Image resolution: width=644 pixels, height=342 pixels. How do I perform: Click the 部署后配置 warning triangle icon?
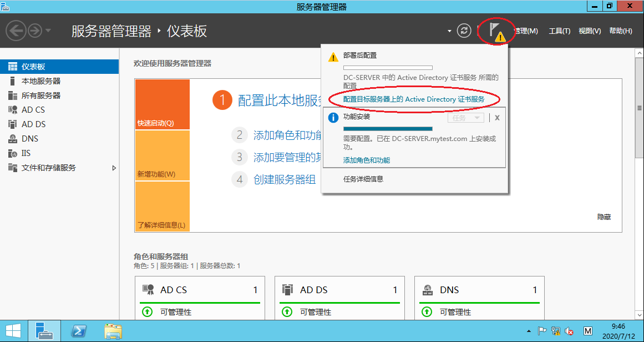coord(333,57)
